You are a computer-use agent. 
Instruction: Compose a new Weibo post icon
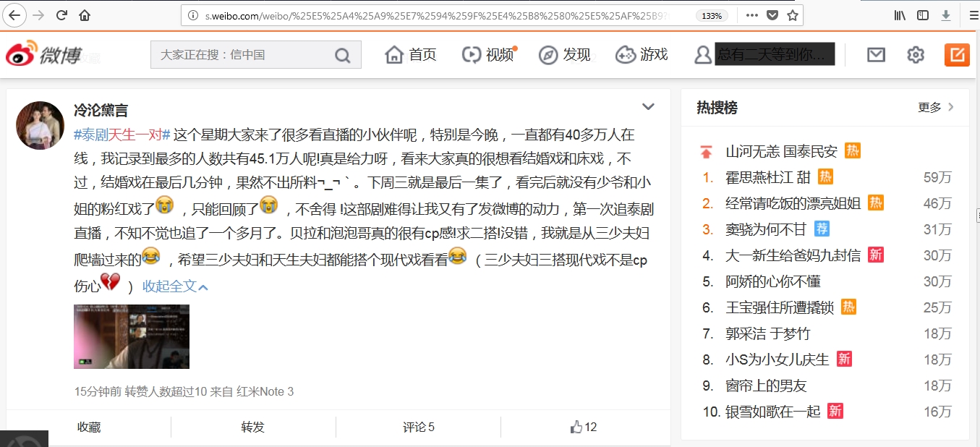pos(957,54)
